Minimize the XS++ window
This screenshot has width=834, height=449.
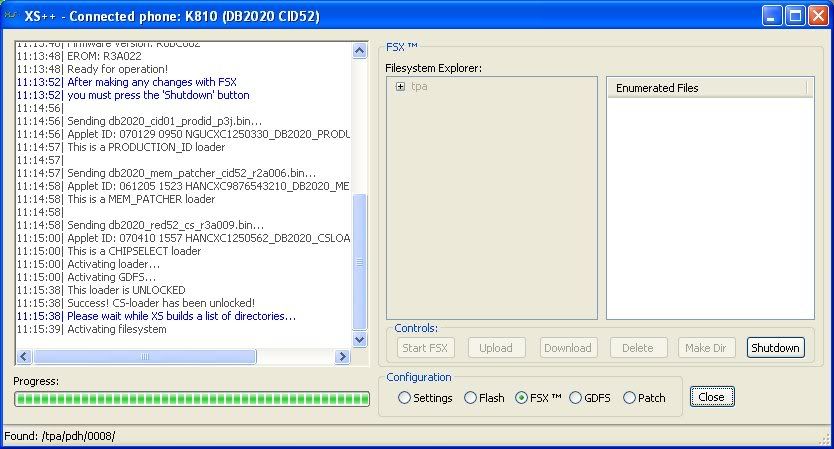click(771, 15)
